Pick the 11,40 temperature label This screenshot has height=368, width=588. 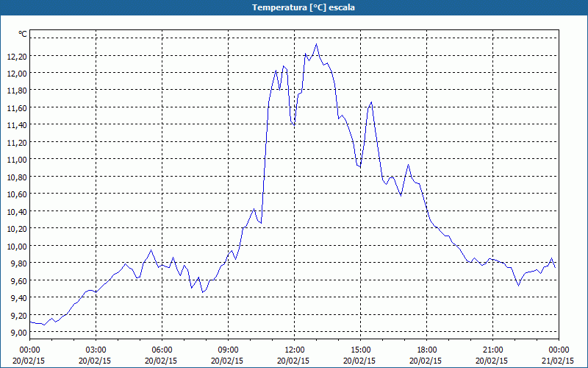(17, 125)
